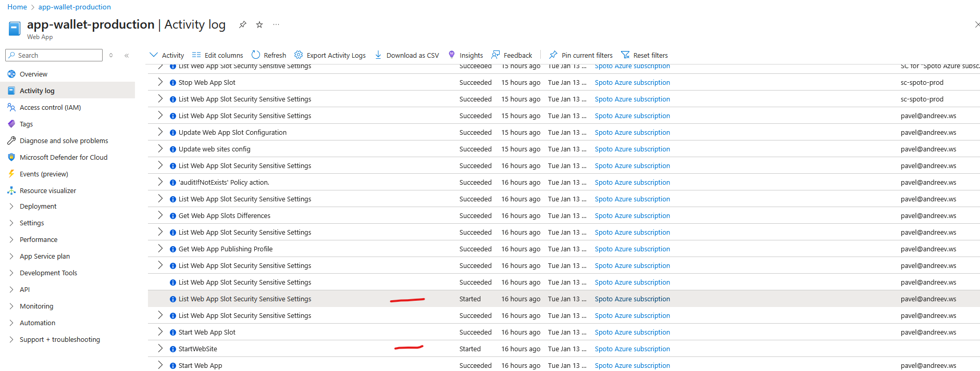Open the Activity dropdown in toolbar
This screenshot has height=371, width=980.
(x=167, y=55)
